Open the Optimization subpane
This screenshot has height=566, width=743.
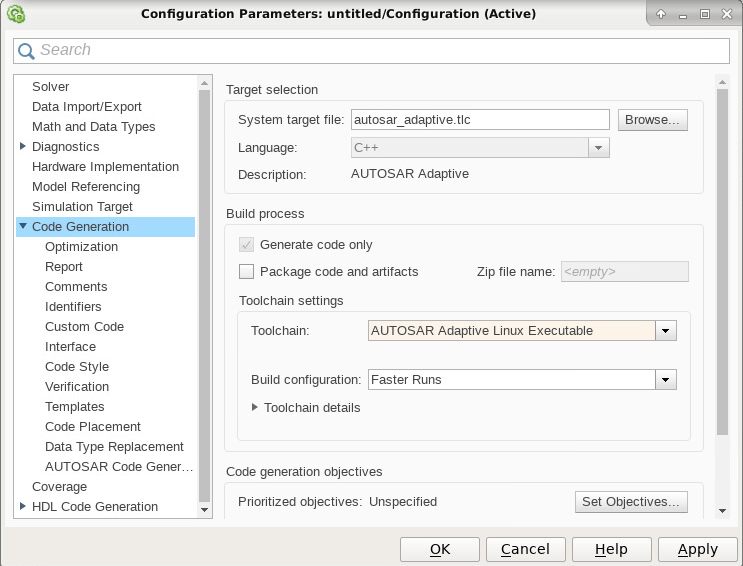[82, 246]
